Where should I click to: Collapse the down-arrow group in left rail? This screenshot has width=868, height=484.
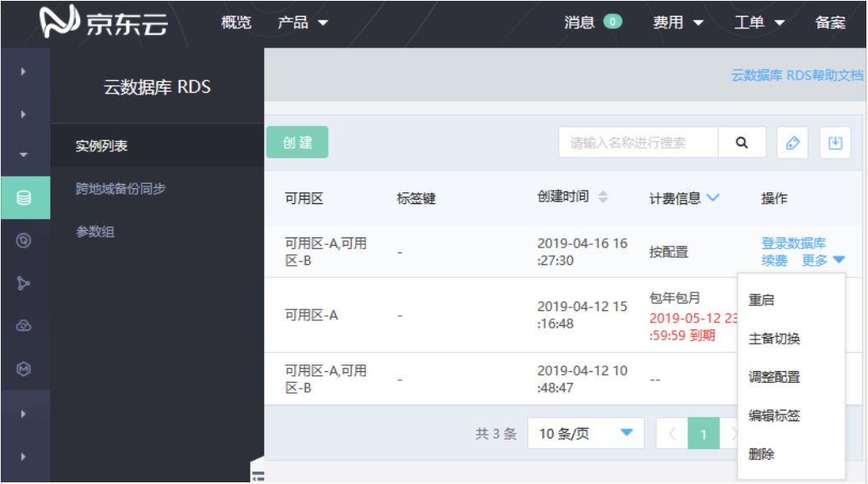[x=23, y=155]
